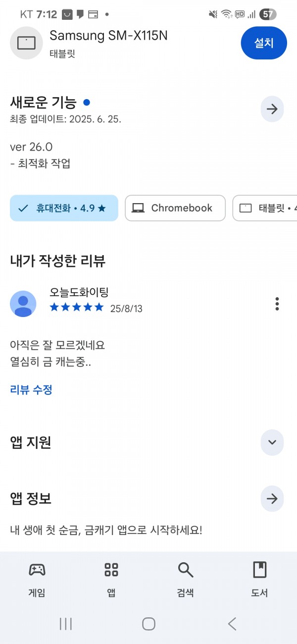Tap the tablet device icon beside Samsung SM-X115N
Screen dimensions: 297x644
[x=26, y=43]
